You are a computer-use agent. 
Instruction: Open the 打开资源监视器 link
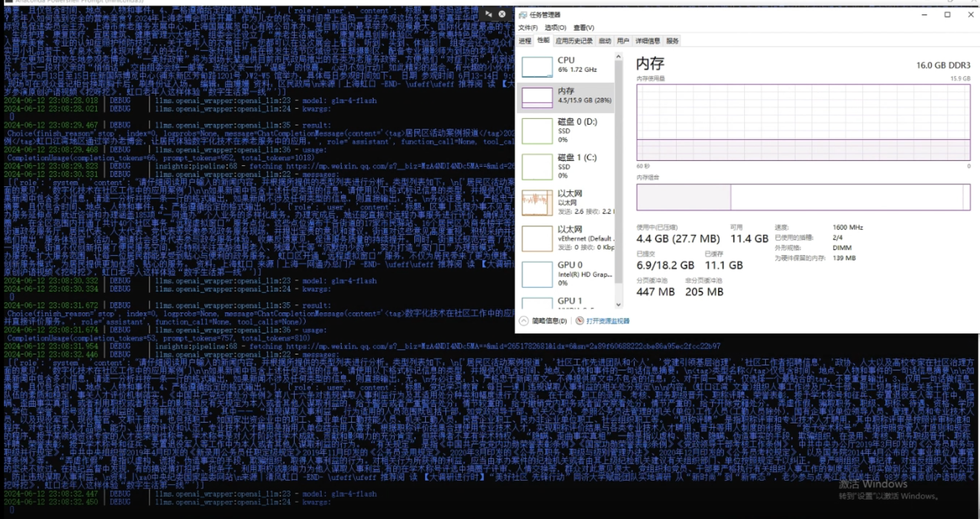tap(608, 321)
